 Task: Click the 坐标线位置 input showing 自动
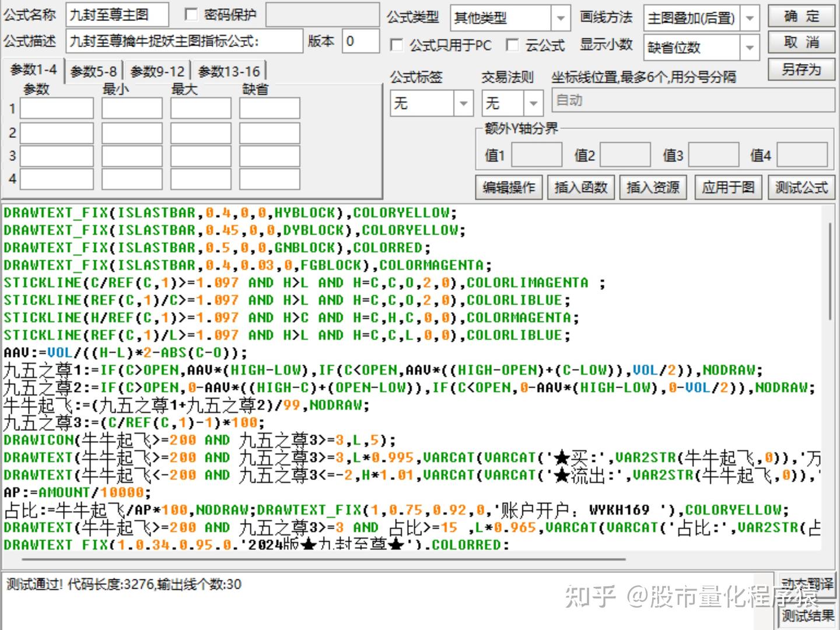tap(693, 101)
